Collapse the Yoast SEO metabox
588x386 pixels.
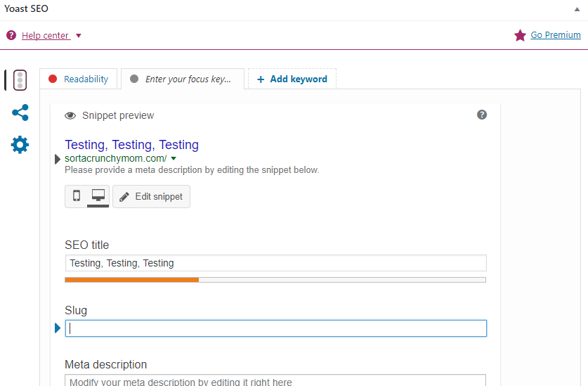point(577,9)
